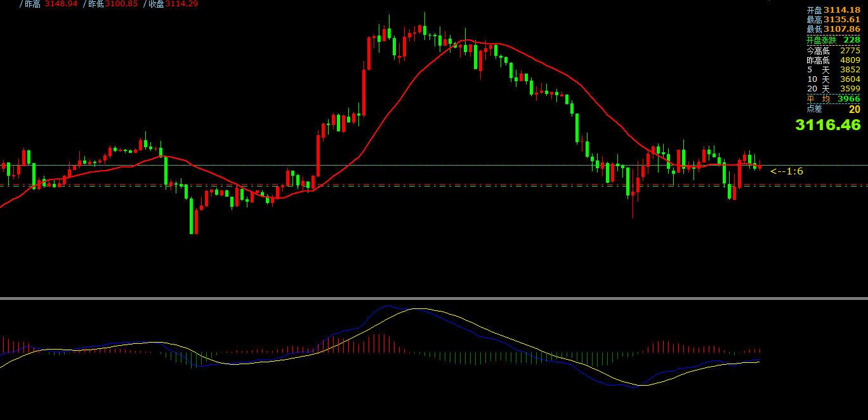868x420 pixels.
Task: Click the 收盘 3114.29 label at top
Action: (x=173, y=4)
